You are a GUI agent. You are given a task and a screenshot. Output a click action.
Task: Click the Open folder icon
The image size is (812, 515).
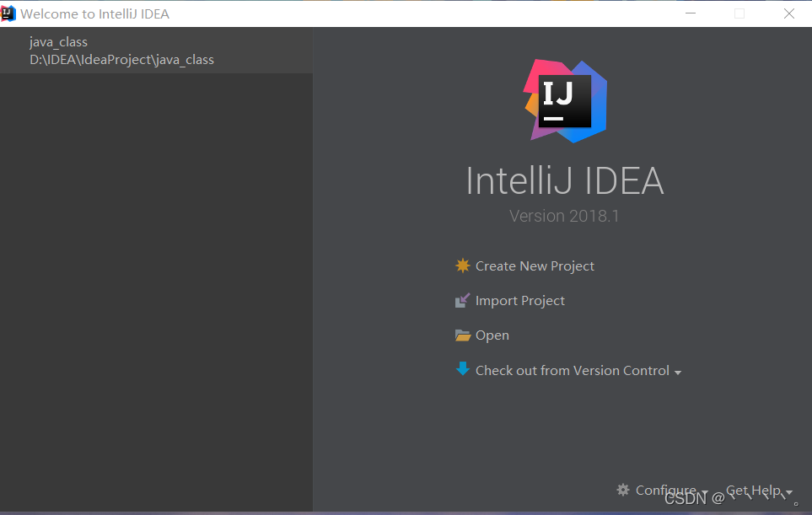[x=462, y=335]
